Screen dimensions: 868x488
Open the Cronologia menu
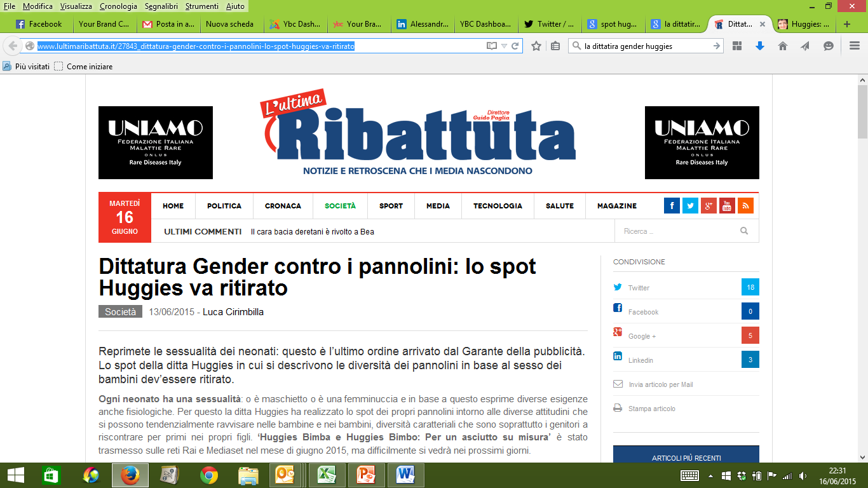point(118,6)
